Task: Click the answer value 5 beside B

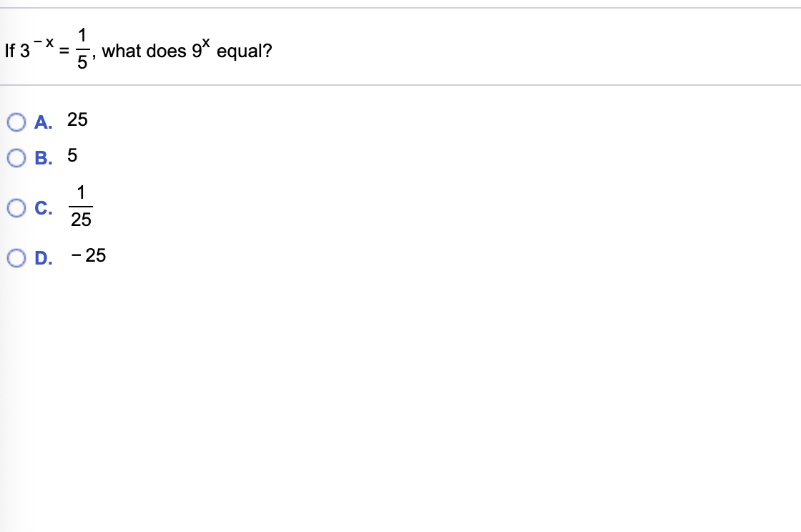Action: [x=72, y=155]
